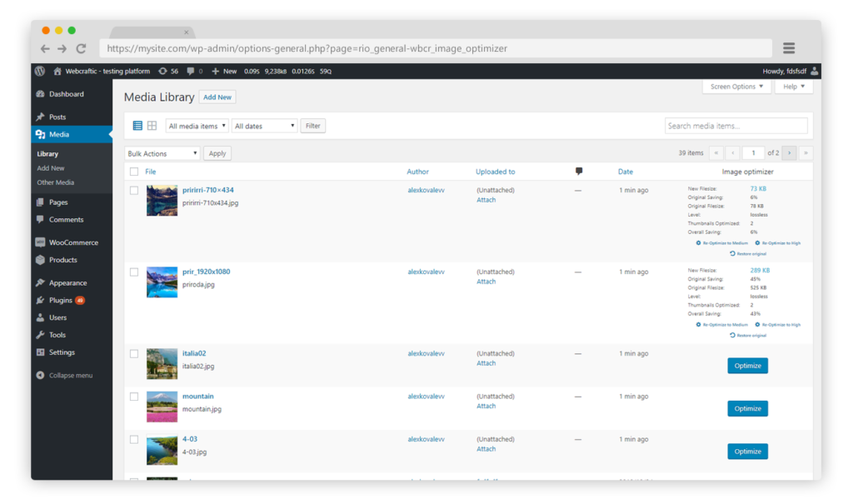Viewport: 853px width, 504px height.
Task: Open the All media items dropdown
Action: (x=197, y=126)
